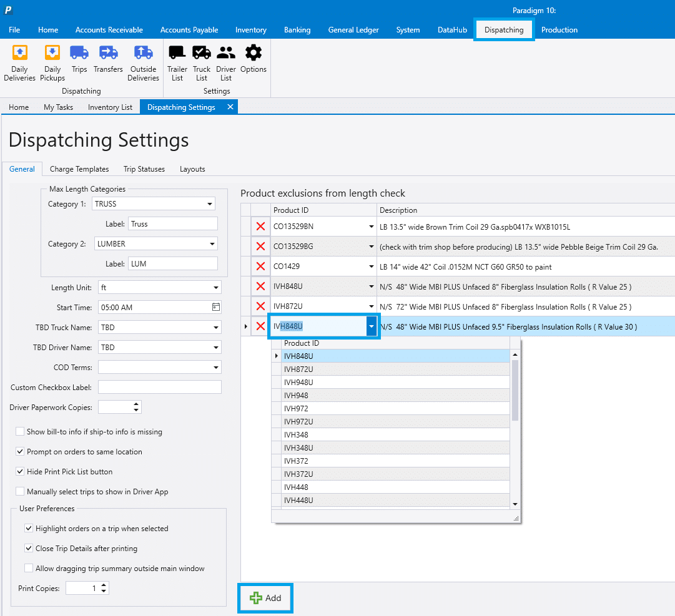Open the Category 1 TRUSS dropdown
675x616 pixels.
pos(209,203)
